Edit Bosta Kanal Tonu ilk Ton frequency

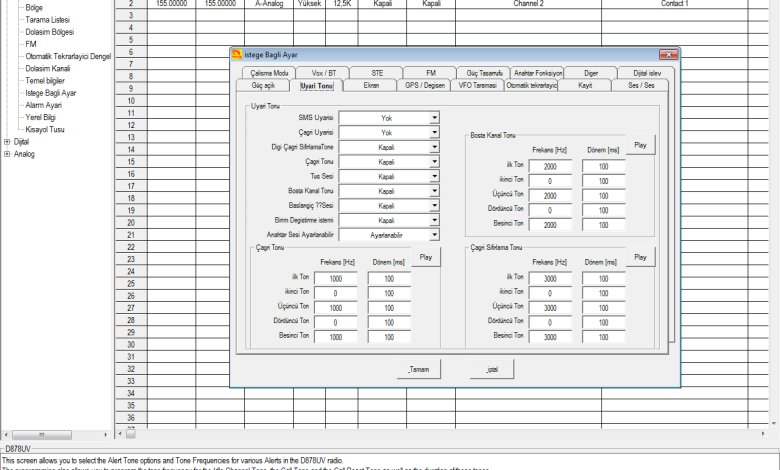coord(550,167)
